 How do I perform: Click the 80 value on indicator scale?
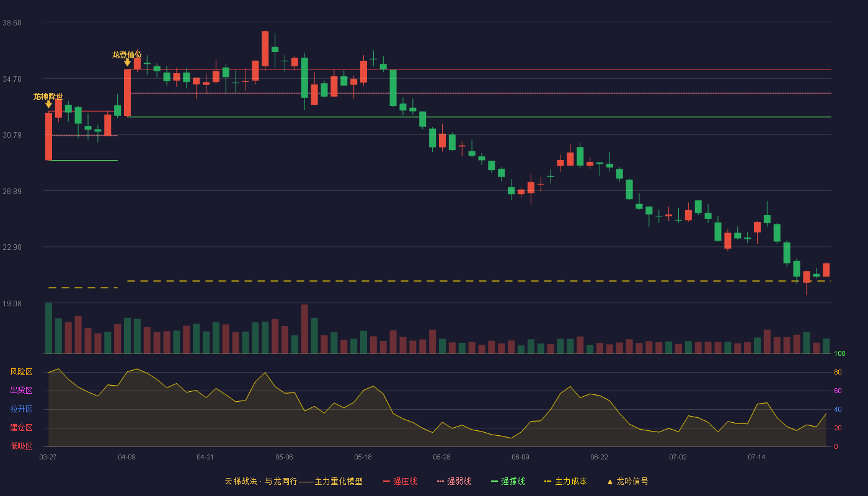(x=838, y=372)
